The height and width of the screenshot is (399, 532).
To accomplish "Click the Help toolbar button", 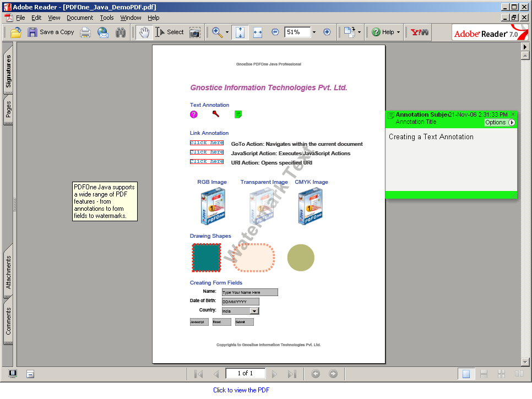I will (x=383, y=32).
